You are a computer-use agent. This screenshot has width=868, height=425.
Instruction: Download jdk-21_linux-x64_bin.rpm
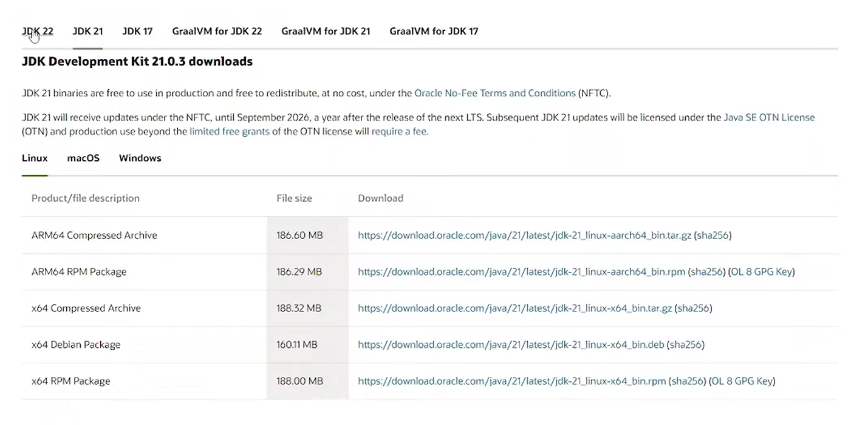click(x=512, y=381)
